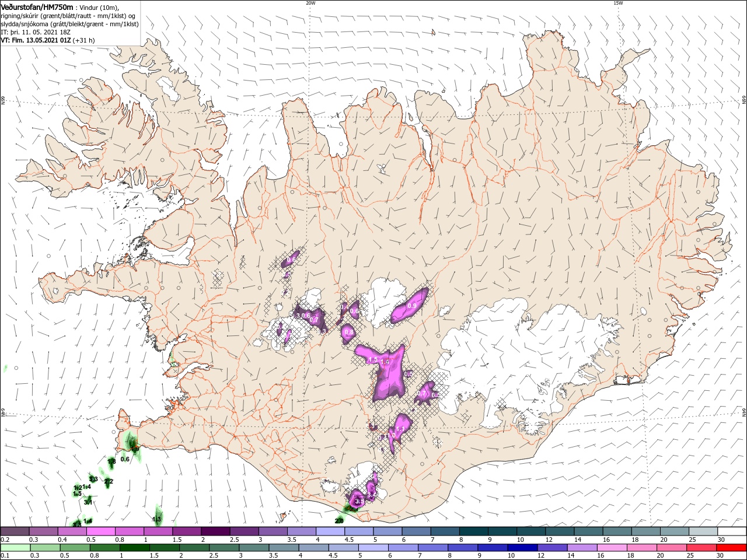Click the 2.0 precipitation label on the south coast
Viewport: 747px width, 560px height.
coord(339,520)
